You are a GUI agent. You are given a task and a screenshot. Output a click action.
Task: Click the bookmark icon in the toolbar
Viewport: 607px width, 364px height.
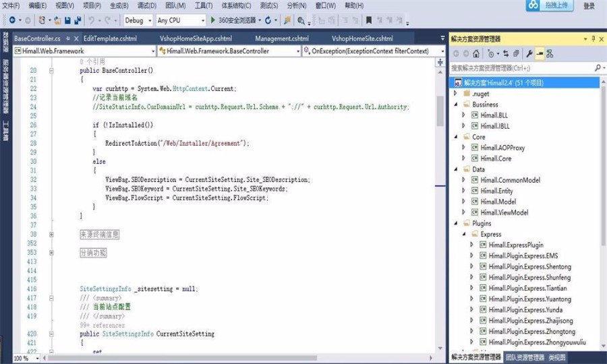[368, 21]
